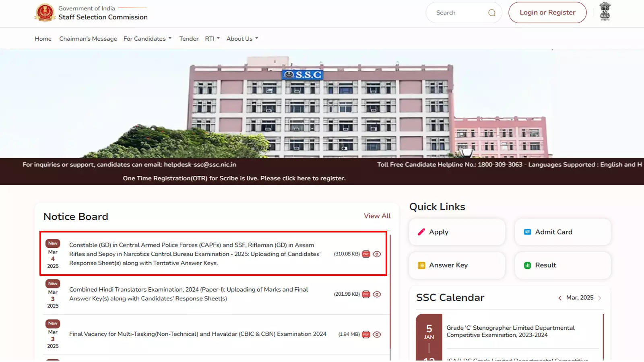The height and width of the screenshot is (362, 644).
Task: Open the For Candidates dropdown
Action: [x=147, y=38]
